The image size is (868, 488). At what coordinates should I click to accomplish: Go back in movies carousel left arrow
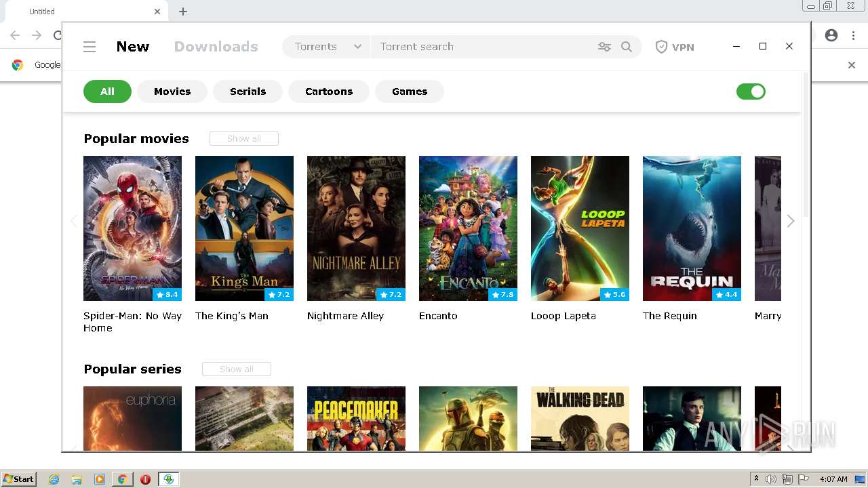[x=73, y=221]
